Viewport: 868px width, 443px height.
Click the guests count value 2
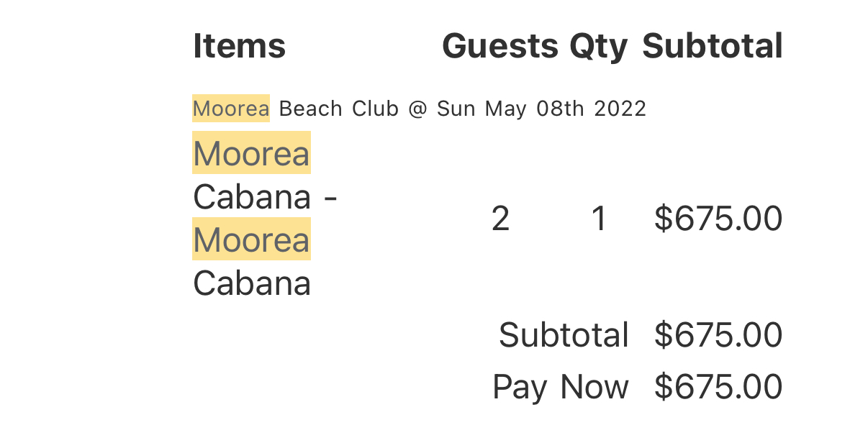tap(500, 219)
